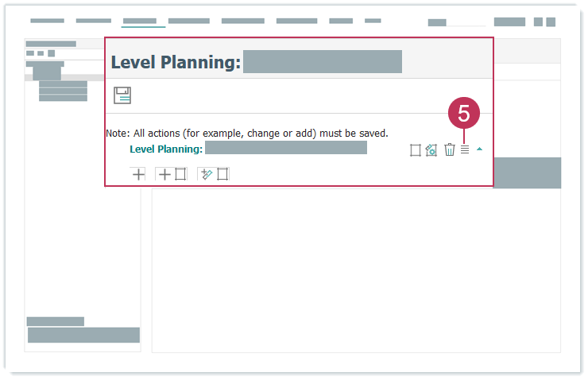Click the red callout marker numbered 5
This screenshot has height=380, width=588.
pos(464,114)
